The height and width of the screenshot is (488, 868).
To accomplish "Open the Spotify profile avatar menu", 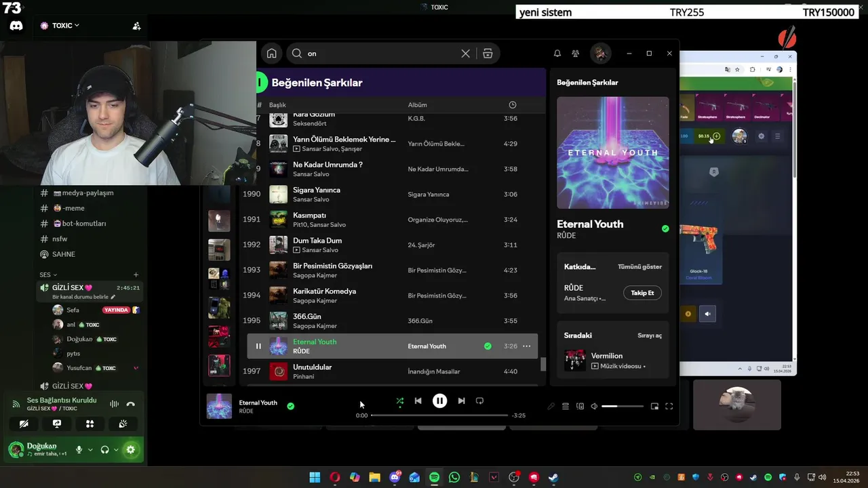I will (599, 53).
